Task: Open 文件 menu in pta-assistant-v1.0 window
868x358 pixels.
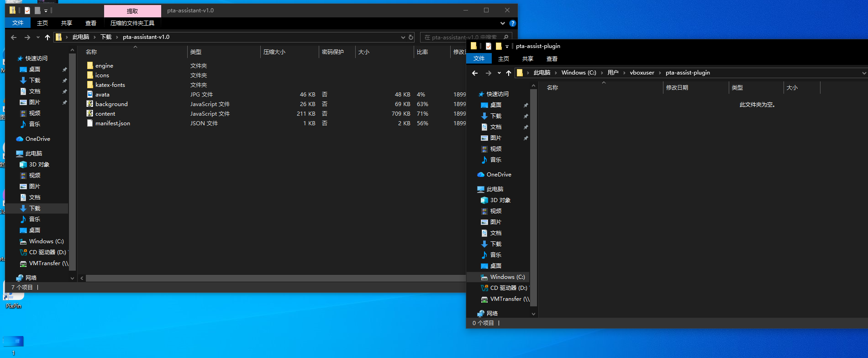Action: 18,23
